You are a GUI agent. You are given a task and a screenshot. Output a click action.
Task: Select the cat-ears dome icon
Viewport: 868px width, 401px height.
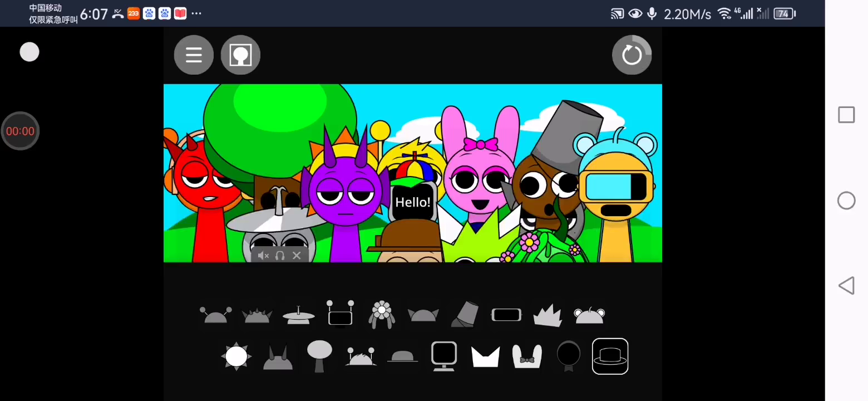[423, 315]
